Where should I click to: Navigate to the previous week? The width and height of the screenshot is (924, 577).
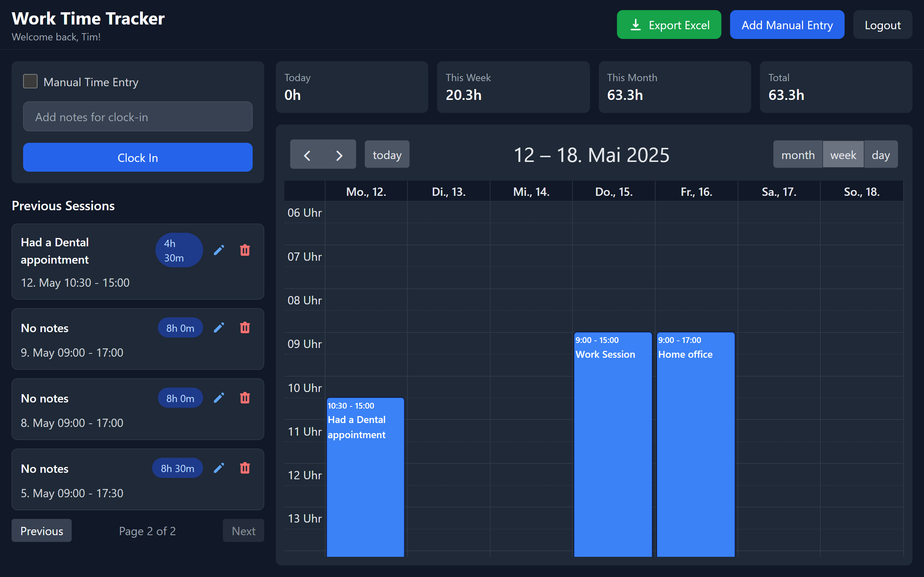[x=306, y=154]
